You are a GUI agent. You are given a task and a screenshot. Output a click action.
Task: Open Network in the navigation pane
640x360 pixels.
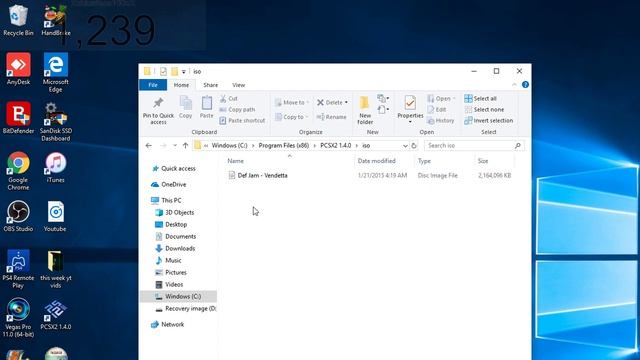pyautogui.click(x=168, y=324)
